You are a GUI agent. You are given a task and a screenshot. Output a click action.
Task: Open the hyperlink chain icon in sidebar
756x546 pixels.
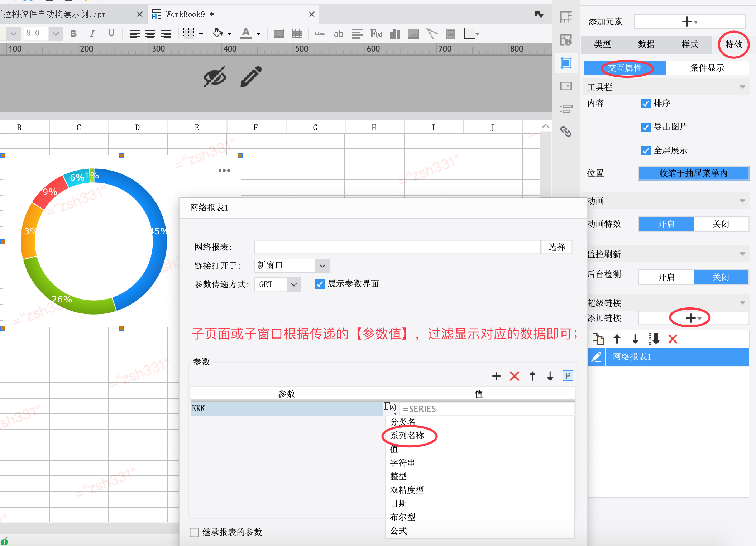coord(566,132)
